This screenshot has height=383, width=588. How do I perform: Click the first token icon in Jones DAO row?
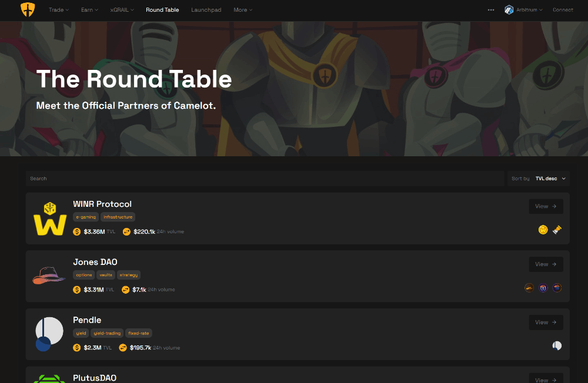click(529, 288)
